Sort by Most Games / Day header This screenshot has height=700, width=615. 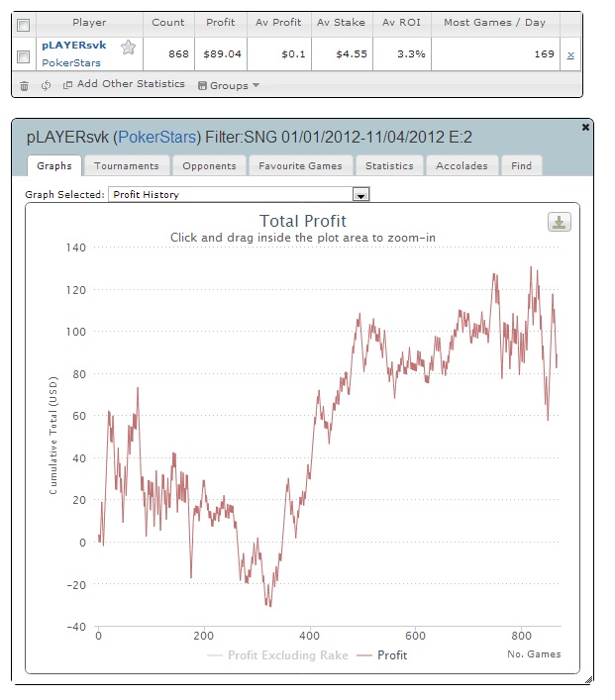coord(494,23)
